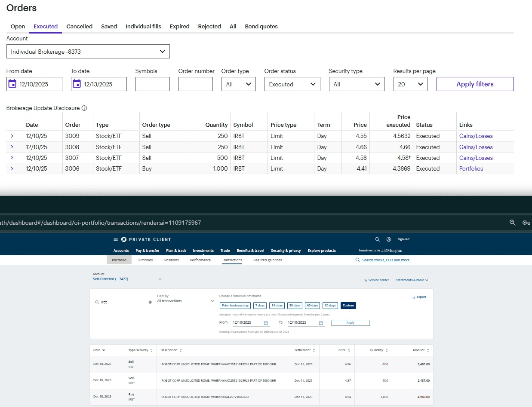Open the Individual Brokerage -8373 account dropdown
532x407 pixels.
pyautogui.click(x=88, y=52)
